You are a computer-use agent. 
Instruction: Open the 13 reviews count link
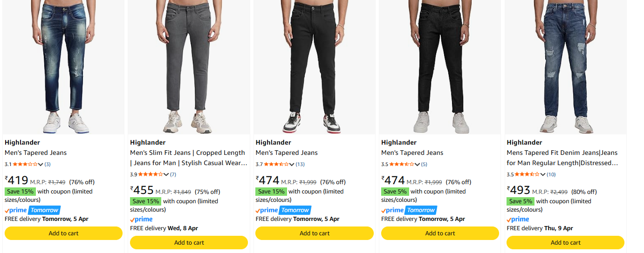click(300, 164)
